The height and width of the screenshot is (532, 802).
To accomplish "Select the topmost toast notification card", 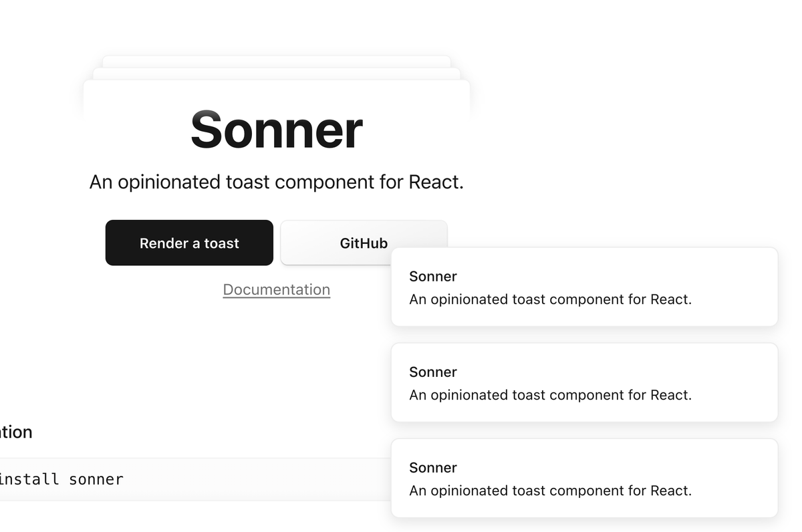I will (x=584, y=287).
